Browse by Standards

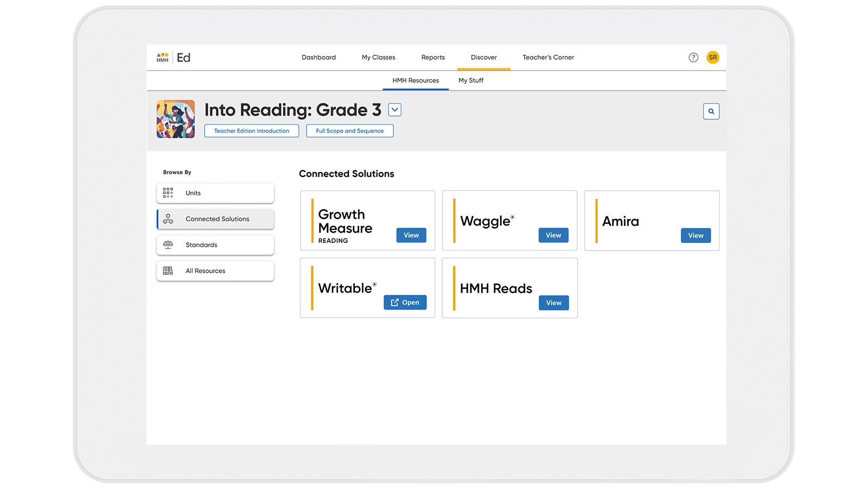pos(215,245)
